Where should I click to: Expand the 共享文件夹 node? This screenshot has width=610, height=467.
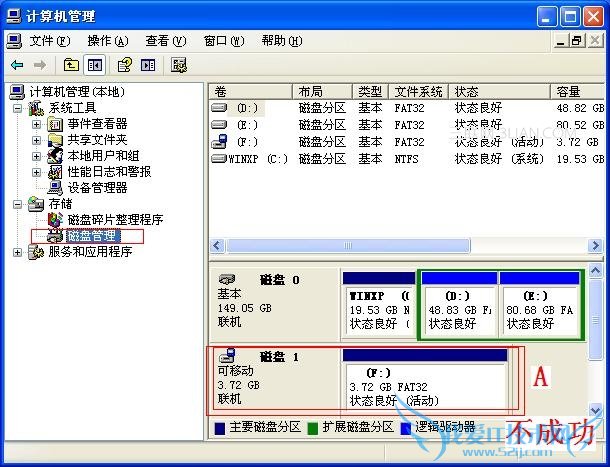click(x=37, y=140)
